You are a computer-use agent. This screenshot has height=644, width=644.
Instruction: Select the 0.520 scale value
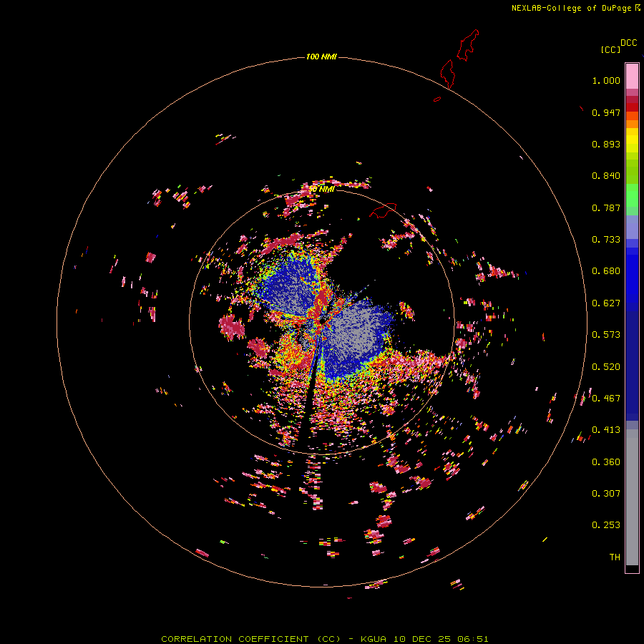pos(606,367)
